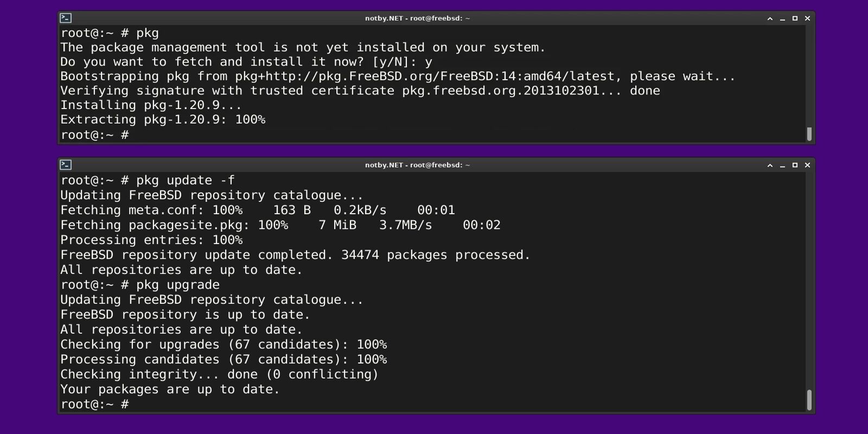The height and width of the screenshot is (434, 868).
Task: Toggle roll-up shade on the top window
Action: point(770,17)
